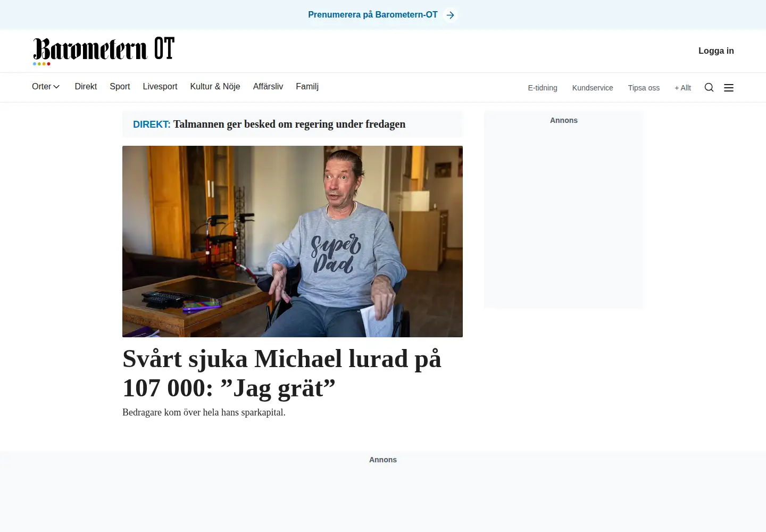766x532 pixels.
Task: Open the Affärsliv section
Action: pos(268,87)
